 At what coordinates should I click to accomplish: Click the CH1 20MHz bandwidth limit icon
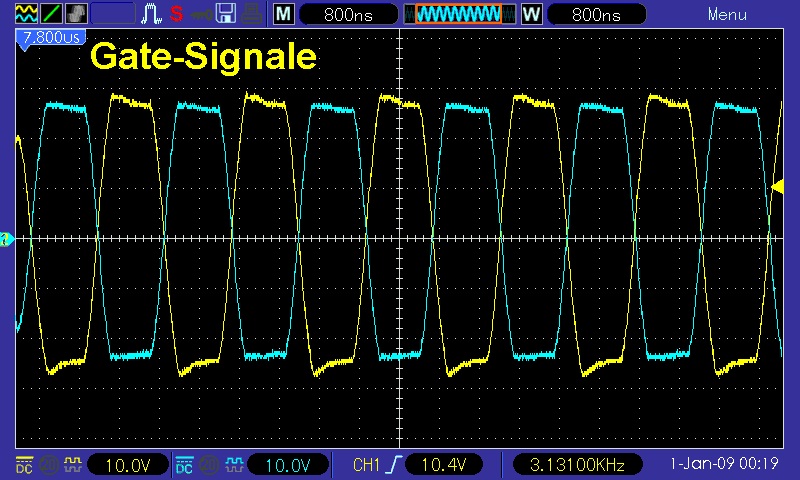point(49,465)
